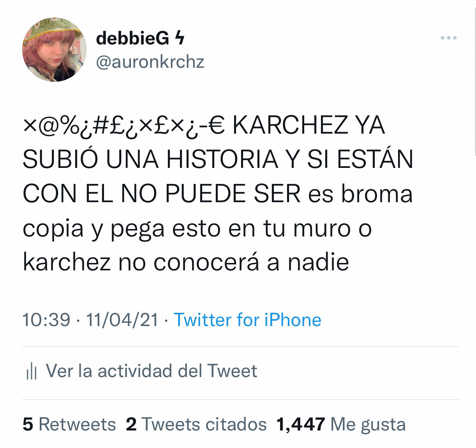Click the bold number 5 retweet count

[28, 424]
